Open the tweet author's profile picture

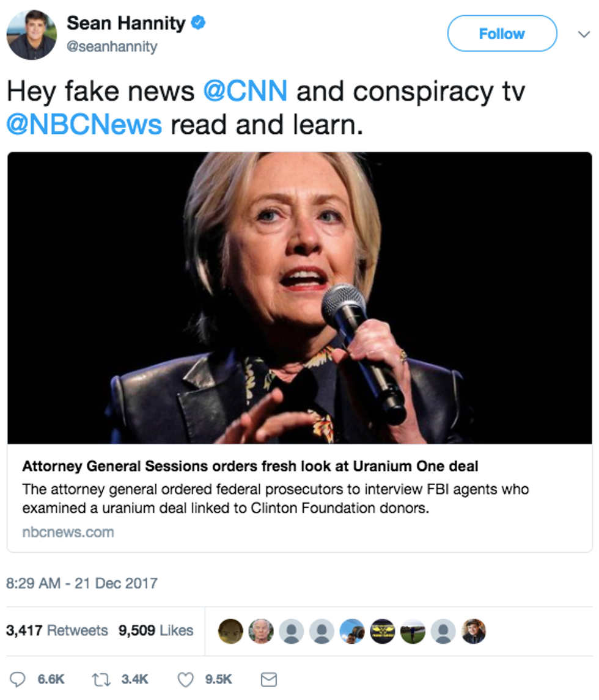point(31,35)
